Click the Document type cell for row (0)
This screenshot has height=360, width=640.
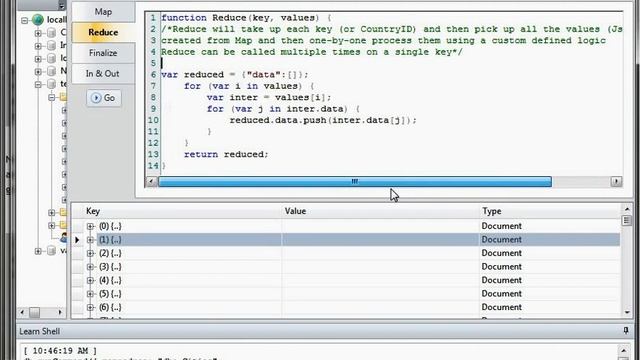pyautogui.click(x=549, y=226)
